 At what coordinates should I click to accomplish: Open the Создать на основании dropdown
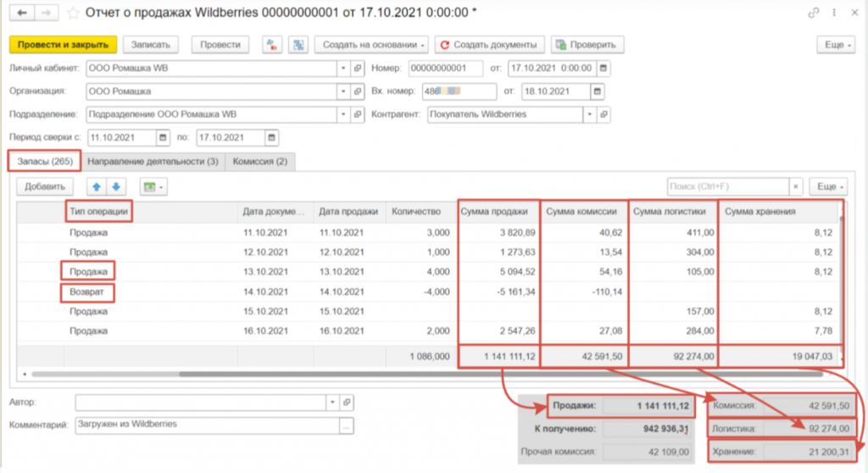tap(371, 44)
